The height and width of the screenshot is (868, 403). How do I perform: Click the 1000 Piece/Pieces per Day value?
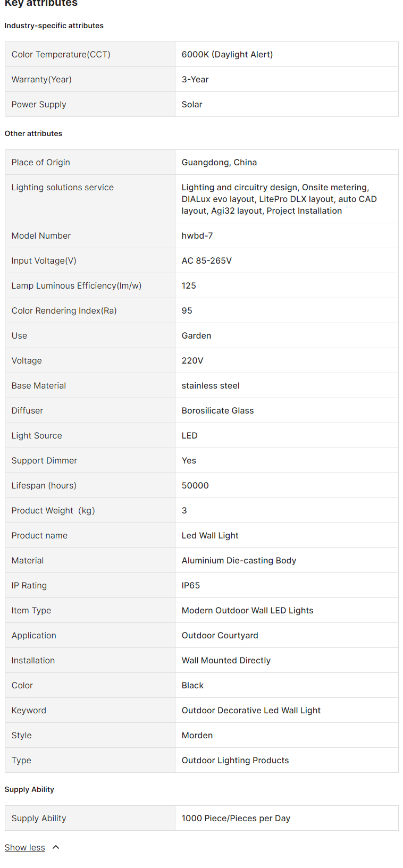[x=236, y=818]
